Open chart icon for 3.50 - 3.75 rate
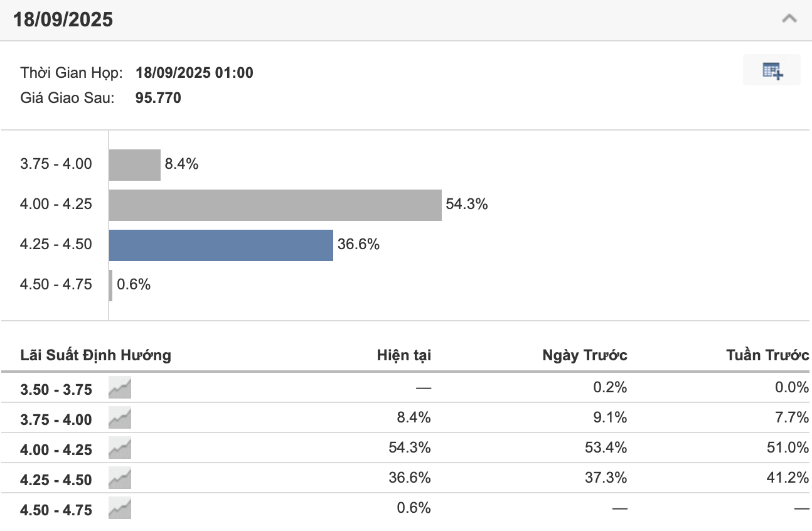 coord(119,389)
